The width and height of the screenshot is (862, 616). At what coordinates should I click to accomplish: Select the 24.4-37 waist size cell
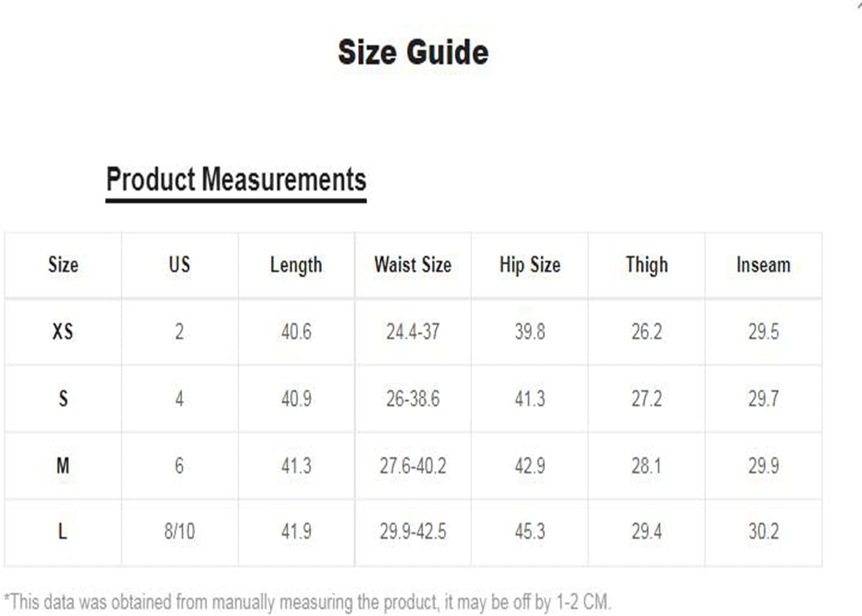click(x=413, y=332)
